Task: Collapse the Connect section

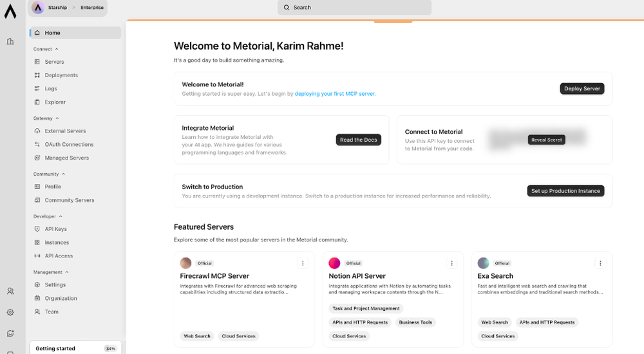Action: (x=46, y=49)
